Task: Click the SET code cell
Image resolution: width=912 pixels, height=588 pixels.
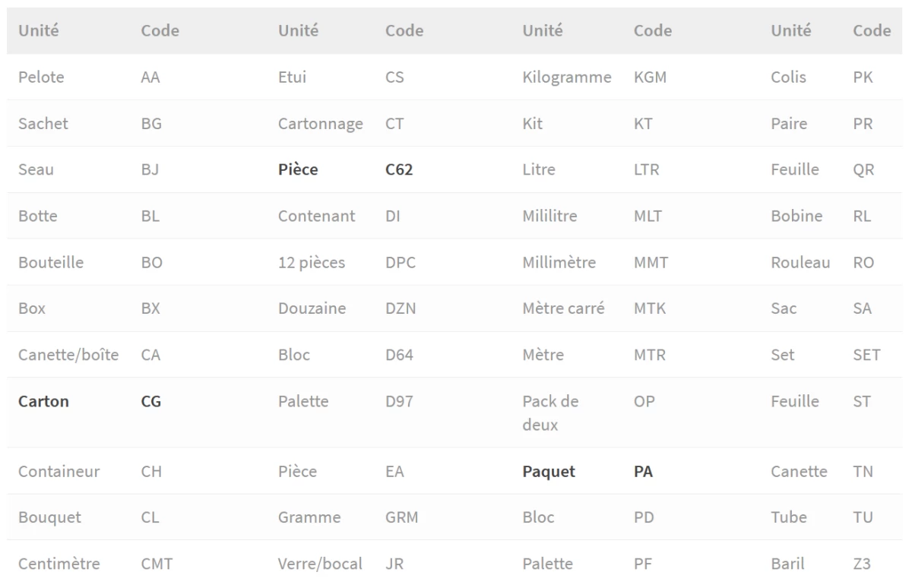Action: coord(866,355)
